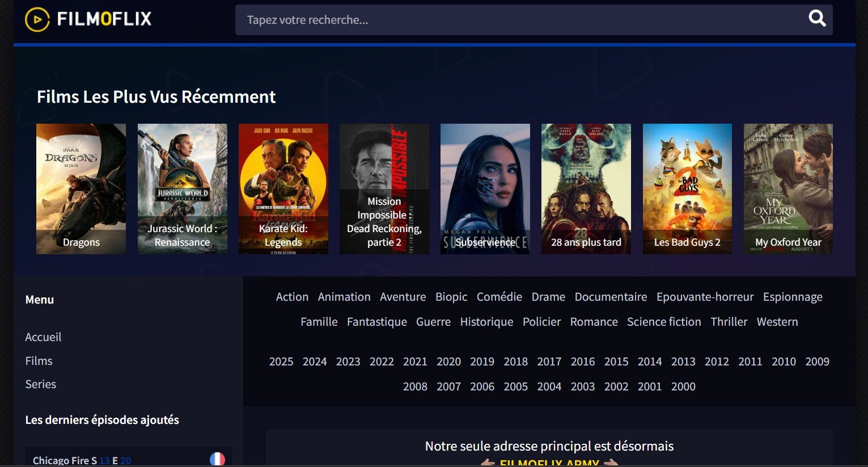The height and width of the screenshot is (467, 868).
Task: Filter by the Historique genre
Action: (486, 322)
